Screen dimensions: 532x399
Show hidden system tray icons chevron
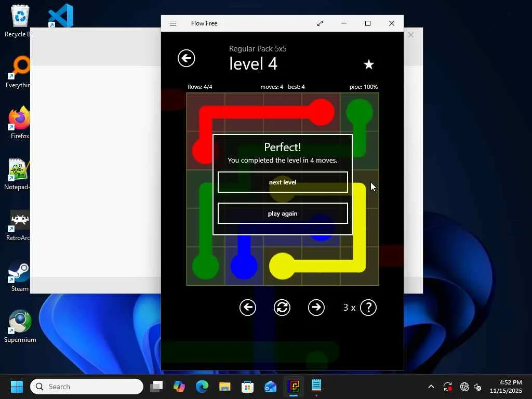(431, 387)
